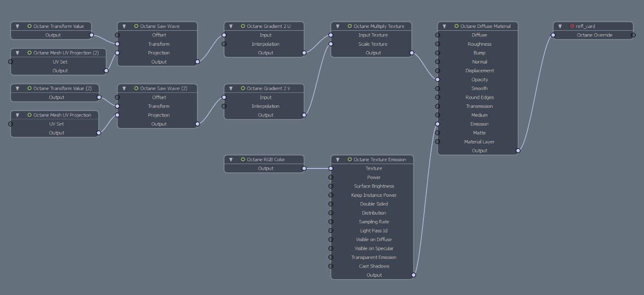Click Output port of Octane Diffuse Material
Screen dimensions: 644x295
pyautogui.click(x=518, y=151)
